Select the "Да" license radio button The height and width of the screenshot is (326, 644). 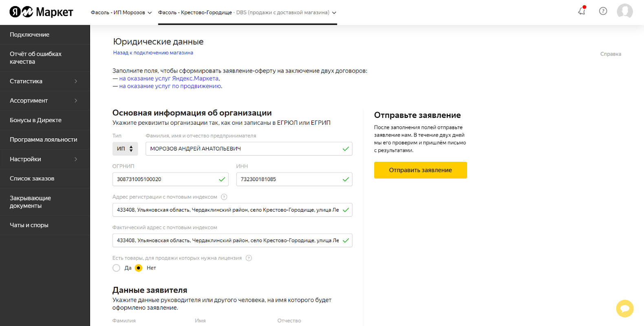(117, 268)
